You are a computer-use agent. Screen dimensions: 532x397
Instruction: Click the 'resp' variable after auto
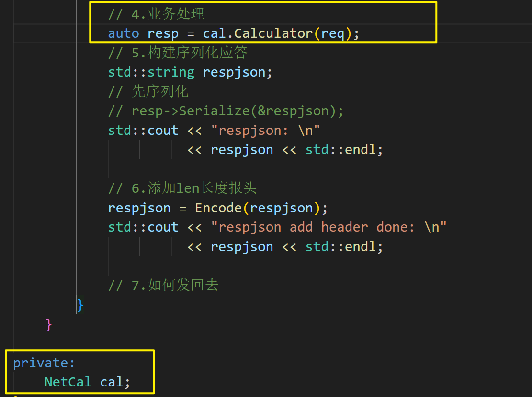pos(163,33)
